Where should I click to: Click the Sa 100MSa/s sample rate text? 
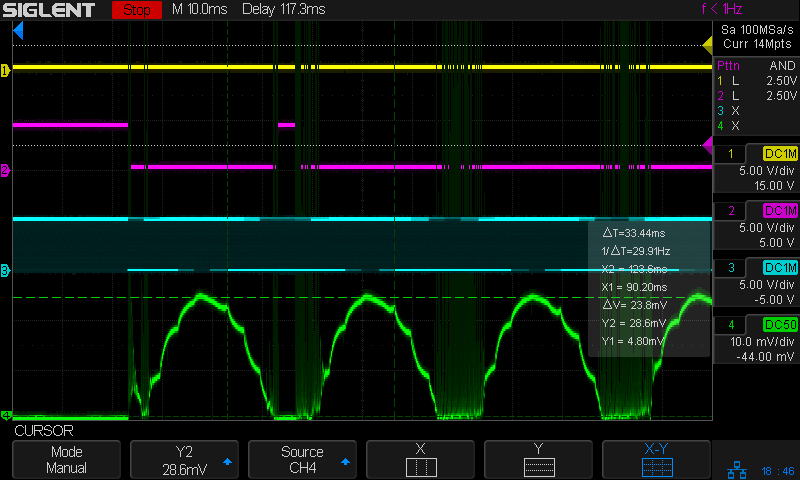(757, 30)
